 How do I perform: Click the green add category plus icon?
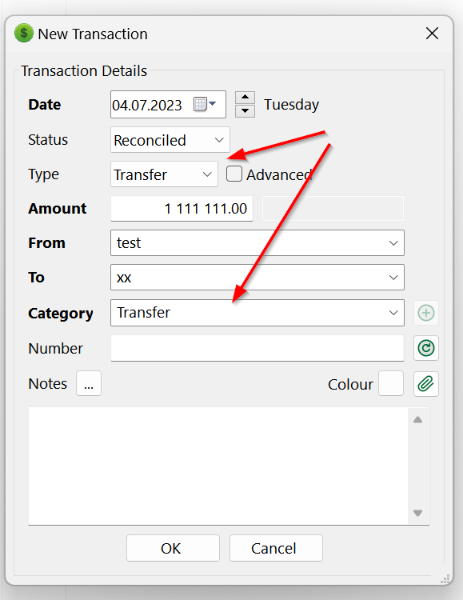426,313
